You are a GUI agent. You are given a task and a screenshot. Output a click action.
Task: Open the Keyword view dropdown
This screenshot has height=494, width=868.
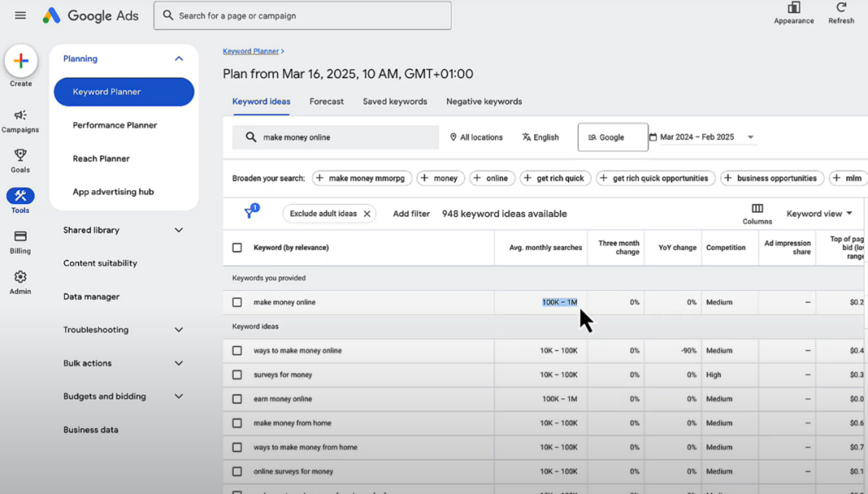coord(819,214)
